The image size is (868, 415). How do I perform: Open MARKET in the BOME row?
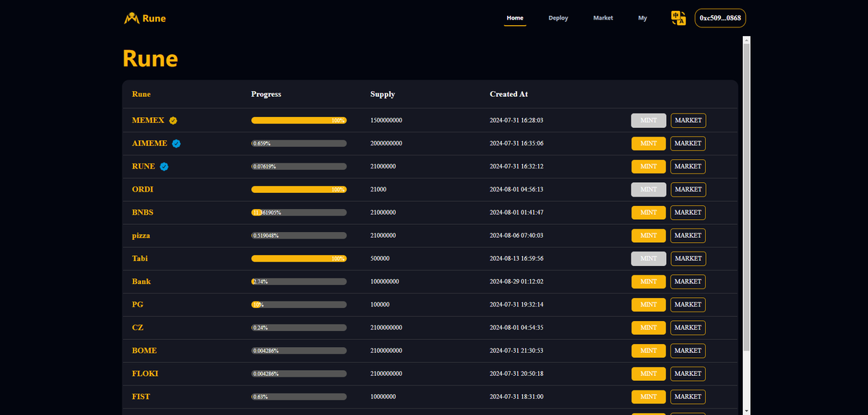689,351
